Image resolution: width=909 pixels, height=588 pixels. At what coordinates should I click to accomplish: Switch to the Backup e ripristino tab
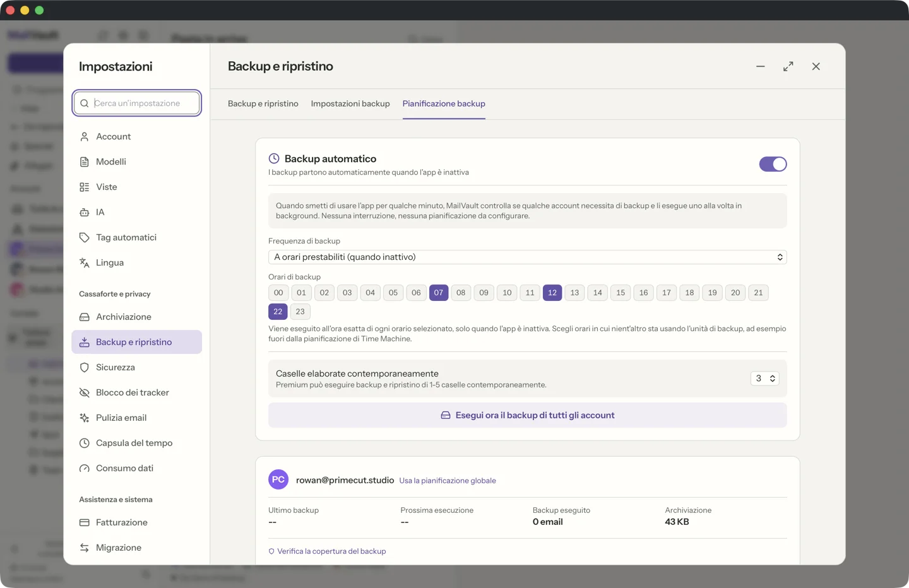point(263,103)
